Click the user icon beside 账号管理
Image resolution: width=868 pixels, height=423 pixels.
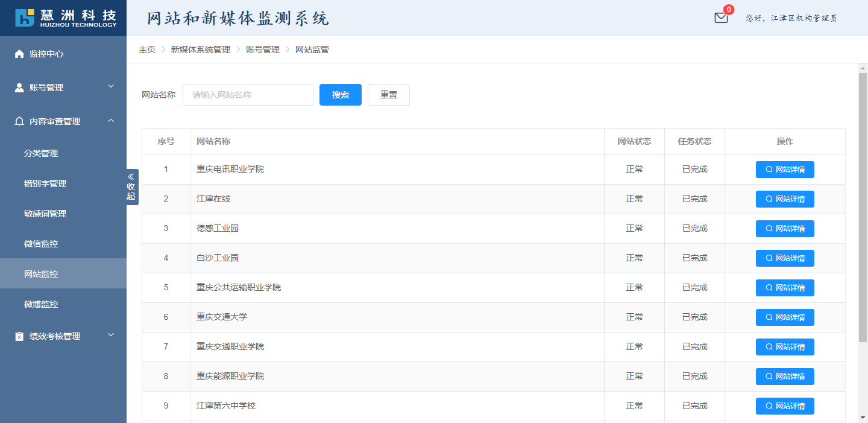[x=19, y=87]
